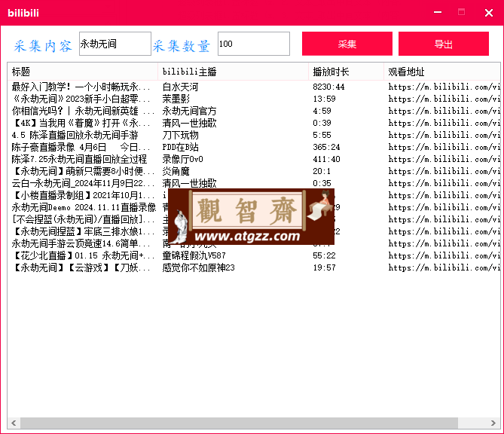Viewport: 504px width, 434px height.
Task: Click duration value 4:59
Action: coord(322,111)
